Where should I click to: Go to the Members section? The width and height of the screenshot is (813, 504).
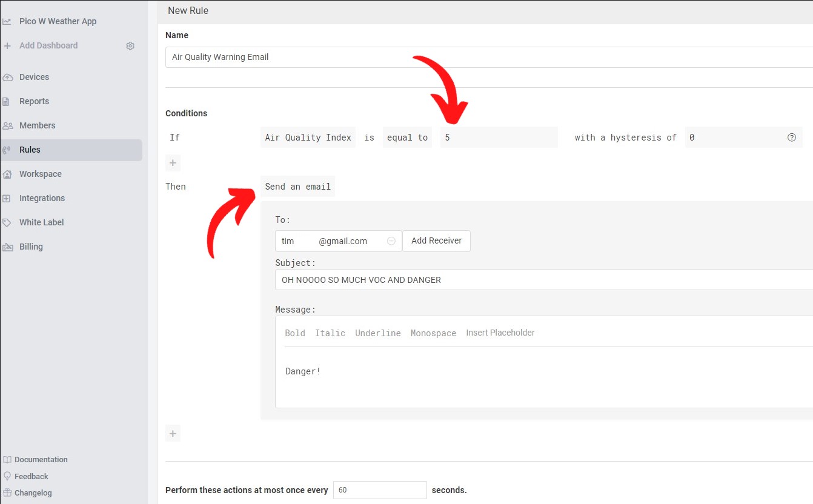tap(37, 125)
